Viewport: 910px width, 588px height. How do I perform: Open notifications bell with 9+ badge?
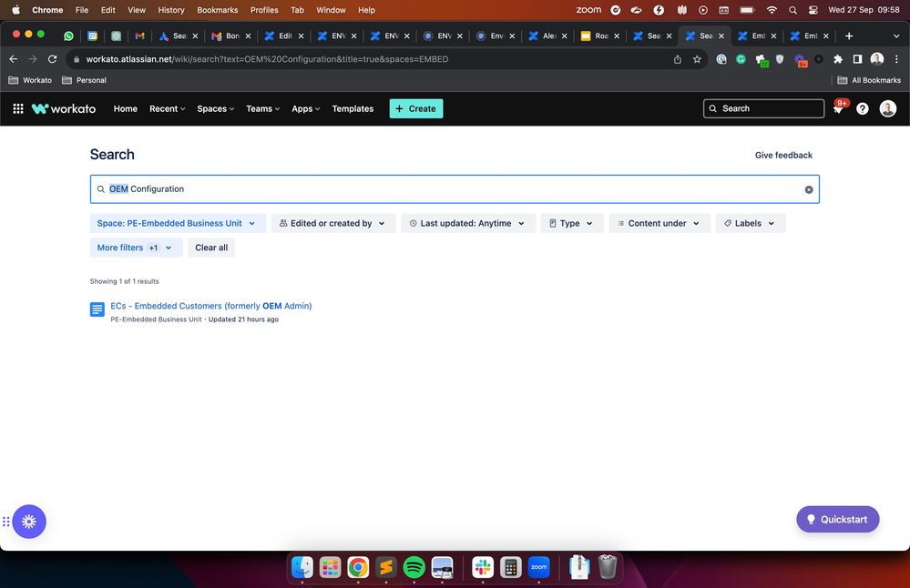pyautogui.click(x=839, y=107)
